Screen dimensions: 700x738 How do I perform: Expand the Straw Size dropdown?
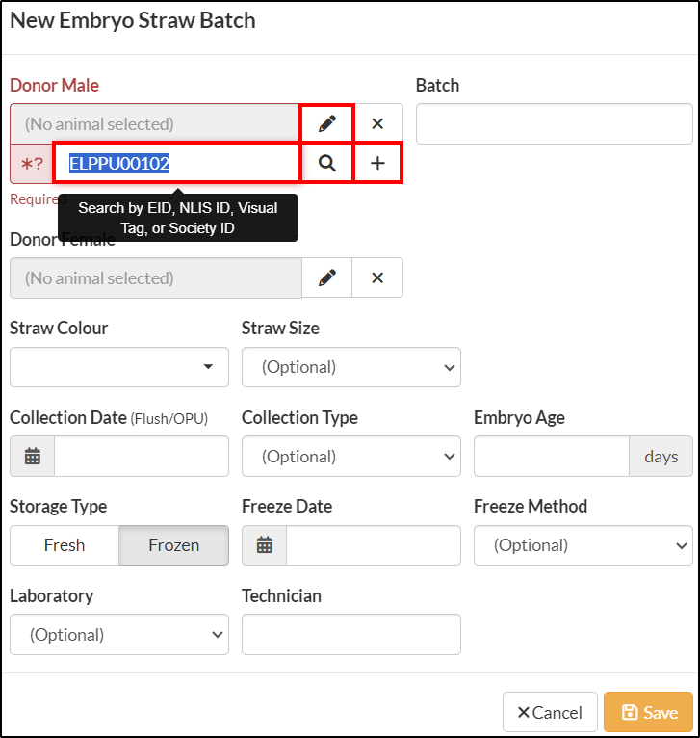(x=351, y=367)
